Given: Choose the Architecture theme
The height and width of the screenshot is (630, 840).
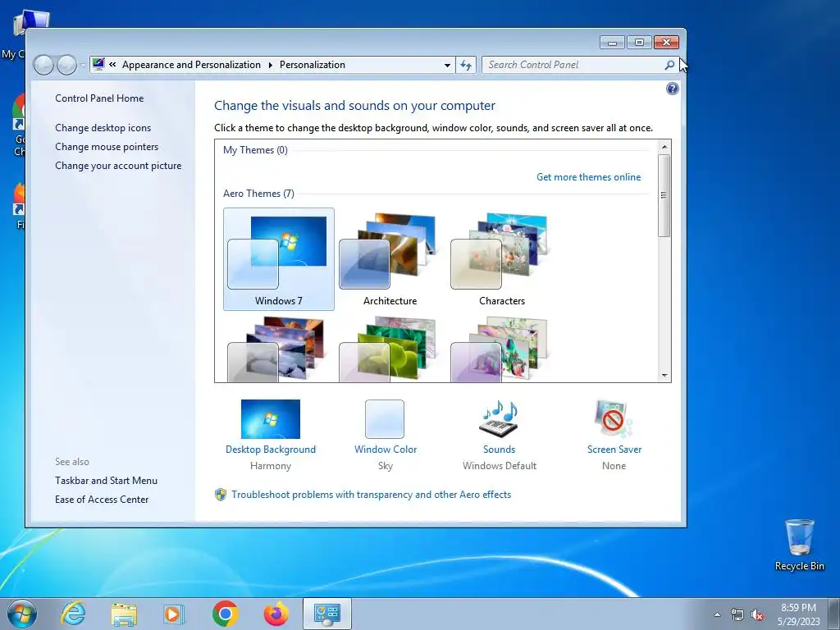Looking at the screenshot, I should 390,259.
